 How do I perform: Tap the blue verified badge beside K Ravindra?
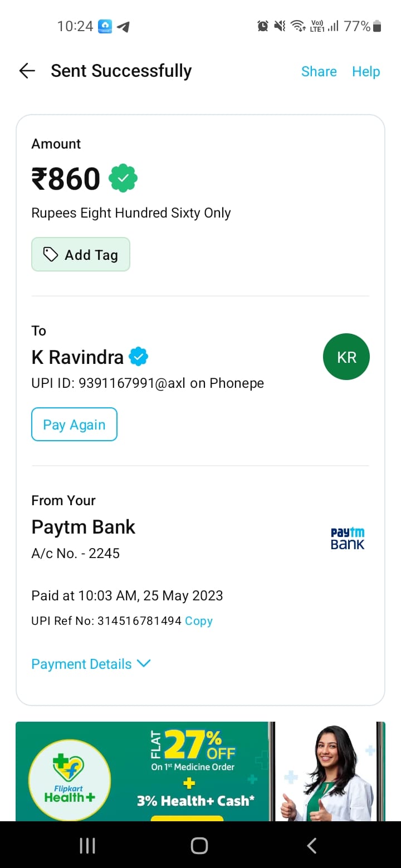(x=139, y=357)
